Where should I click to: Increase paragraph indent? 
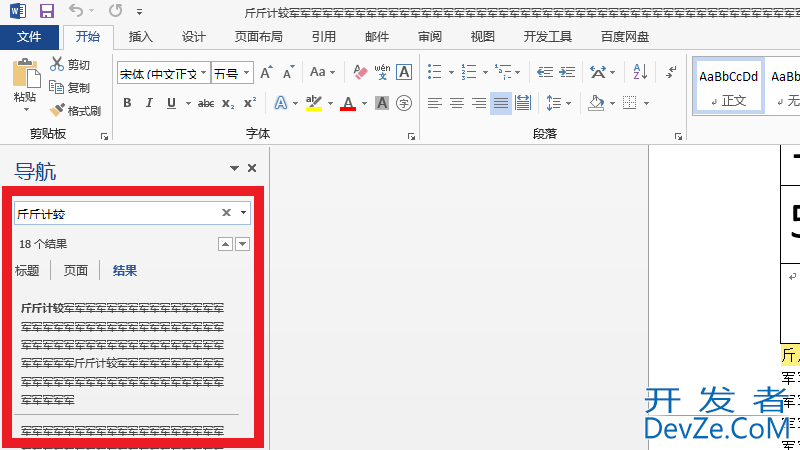point(567,72)
